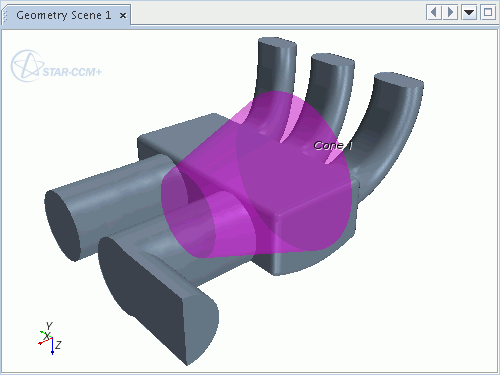Select the leftmost curved pipe top face

(x=277, y=43)
